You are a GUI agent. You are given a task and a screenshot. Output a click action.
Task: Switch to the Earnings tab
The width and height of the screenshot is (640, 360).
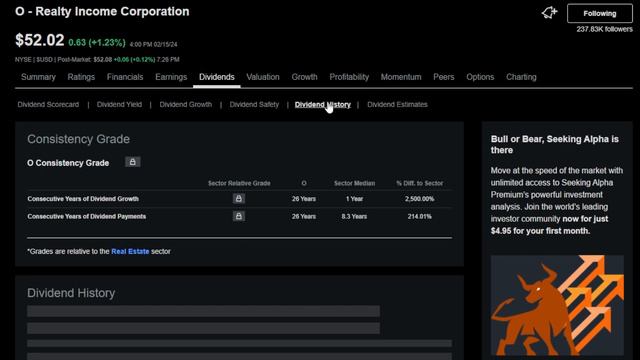pyautogui.click(x=171, y=77)
